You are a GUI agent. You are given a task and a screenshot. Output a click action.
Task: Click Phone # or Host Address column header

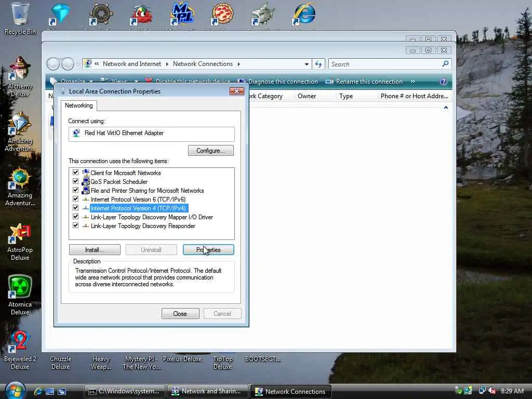tap(414, 96)
